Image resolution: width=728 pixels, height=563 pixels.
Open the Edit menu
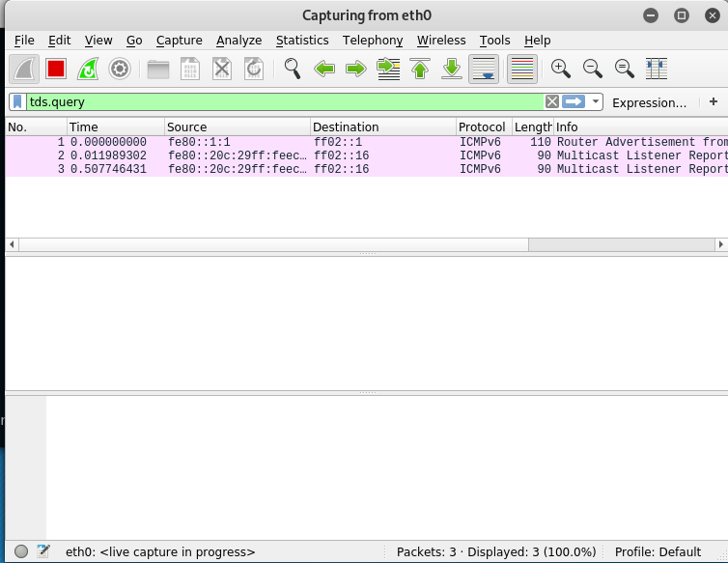click(x=60, y=41)
